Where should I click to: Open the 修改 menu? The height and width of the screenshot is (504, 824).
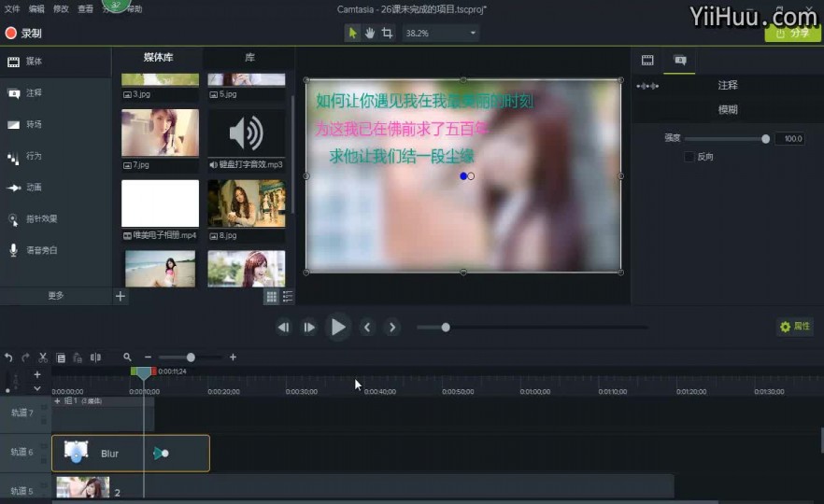[x=61, y=9]
